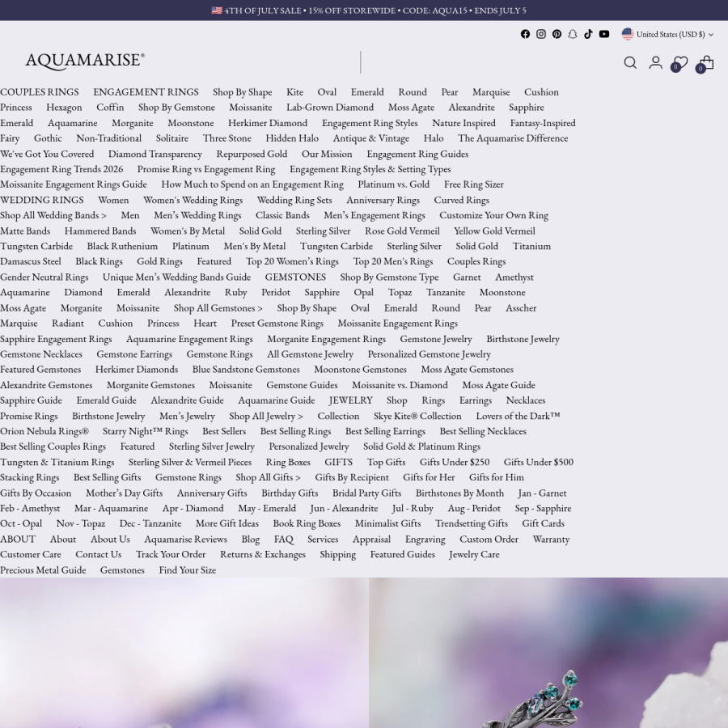The height and width of the screenshot is (728, 728).
Task: Open ABOUT menu
Action: [x=18, y=539]
